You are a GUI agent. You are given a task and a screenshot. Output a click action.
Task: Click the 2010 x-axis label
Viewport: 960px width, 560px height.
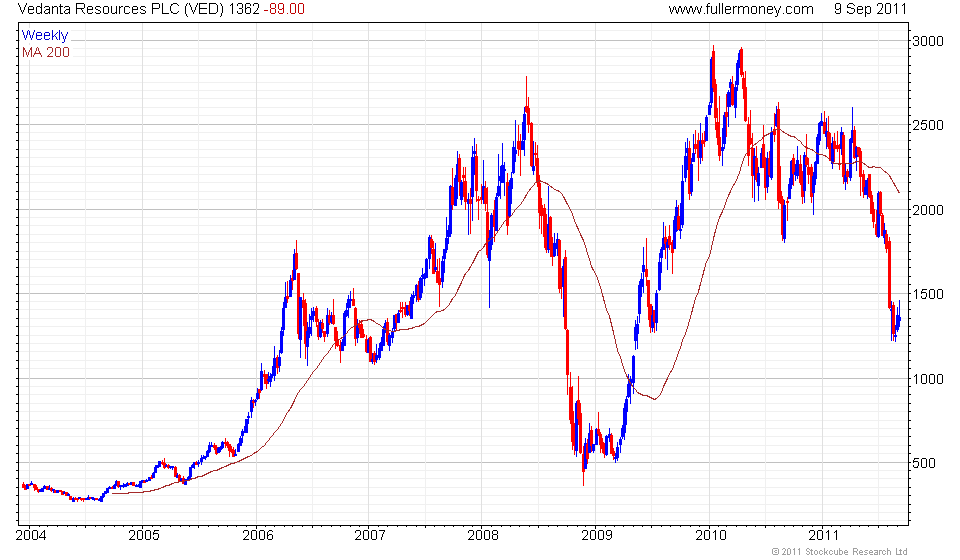[711, 536]
